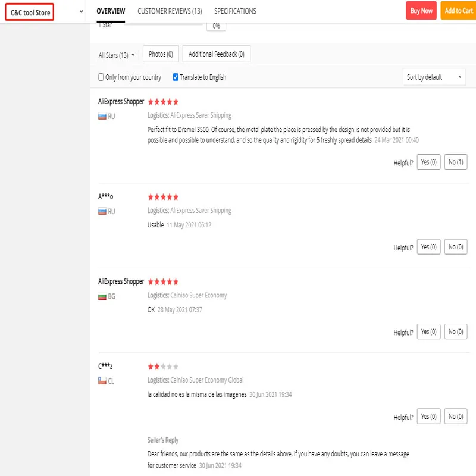Click the date '24 Mar 2021 00:40'
The image size is (476, 476).
[396, 140]
